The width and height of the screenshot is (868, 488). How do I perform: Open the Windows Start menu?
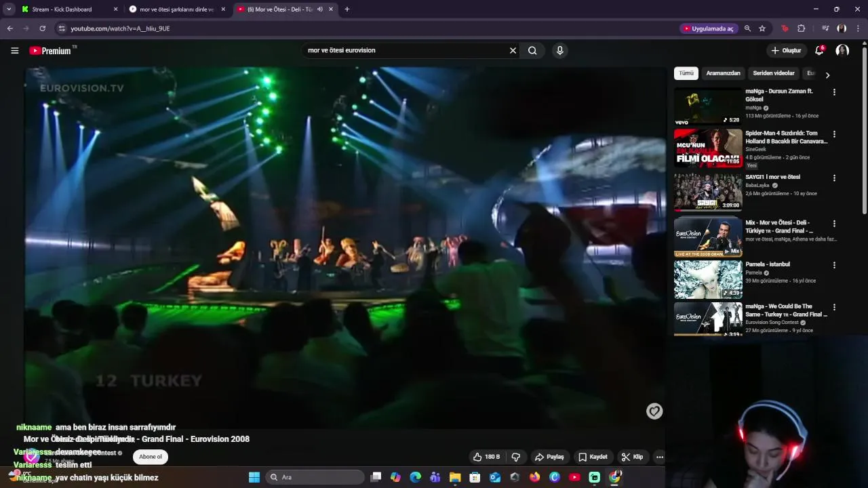[x=254, y=477]
